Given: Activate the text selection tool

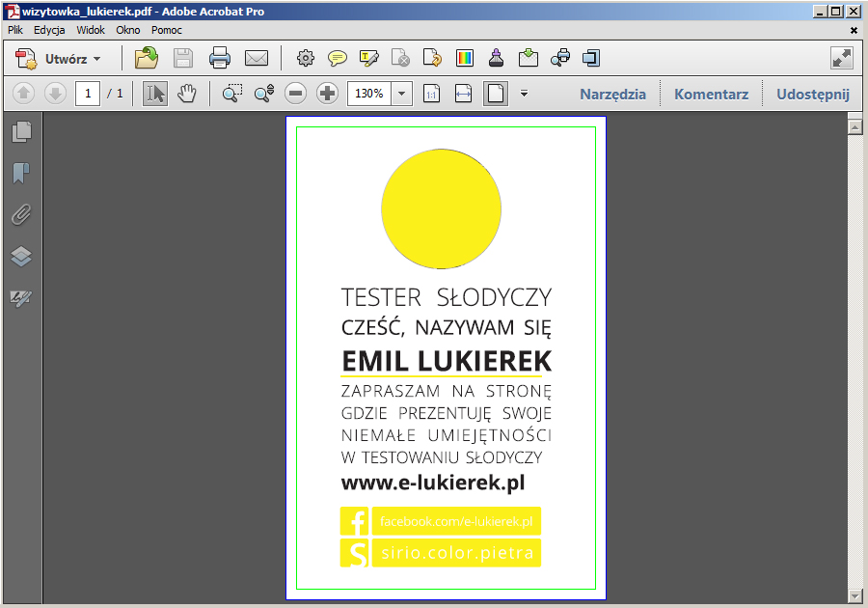Looking at the screenshot, I should [155, 94].
